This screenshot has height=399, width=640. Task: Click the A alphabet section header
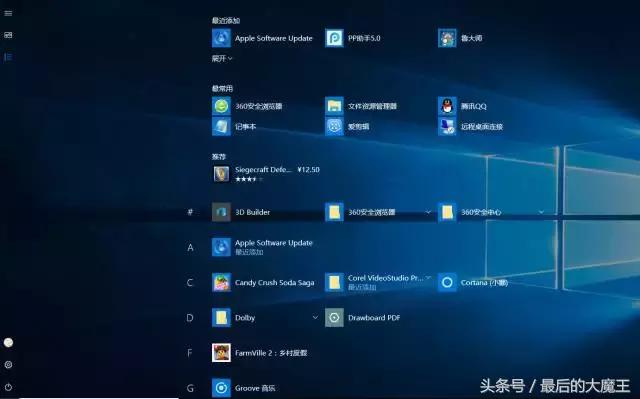pos(190,247)
